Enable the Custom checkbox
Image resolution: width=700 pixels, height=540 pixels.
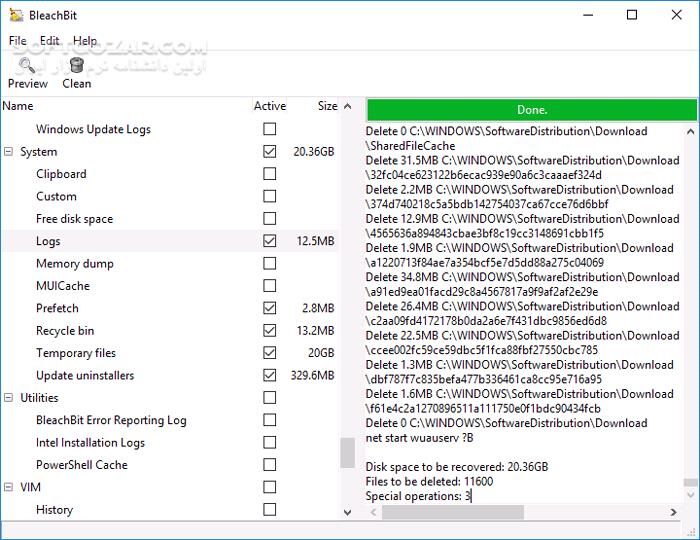[x=270, y=196]
